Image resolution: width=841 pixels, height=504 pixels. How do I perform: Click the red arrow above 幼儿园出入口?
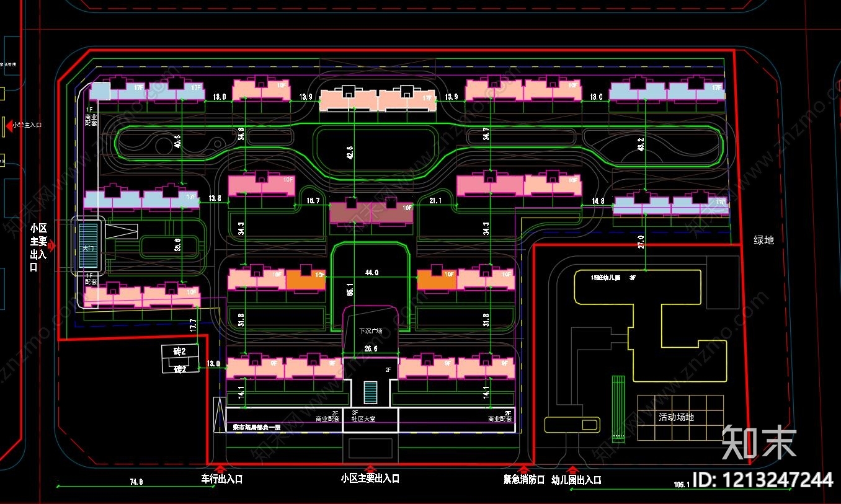click(x=573, y=469)
